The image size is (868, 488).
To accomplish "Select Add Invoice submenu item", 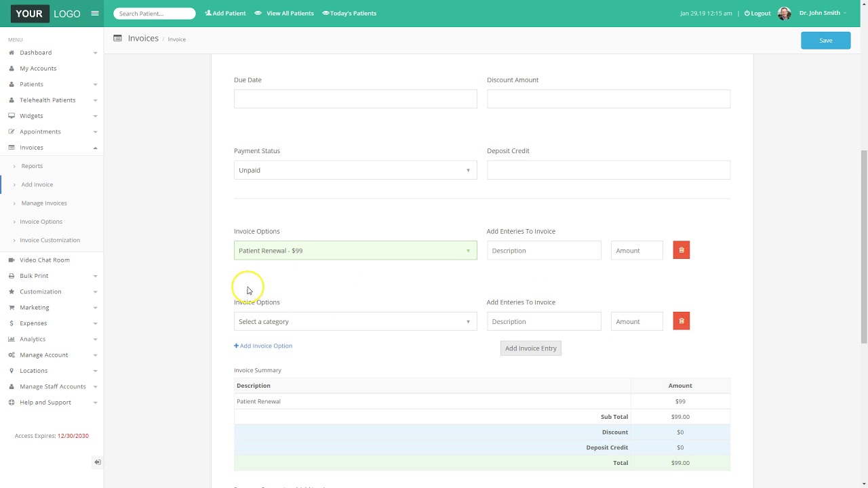I will click(37, 184).
